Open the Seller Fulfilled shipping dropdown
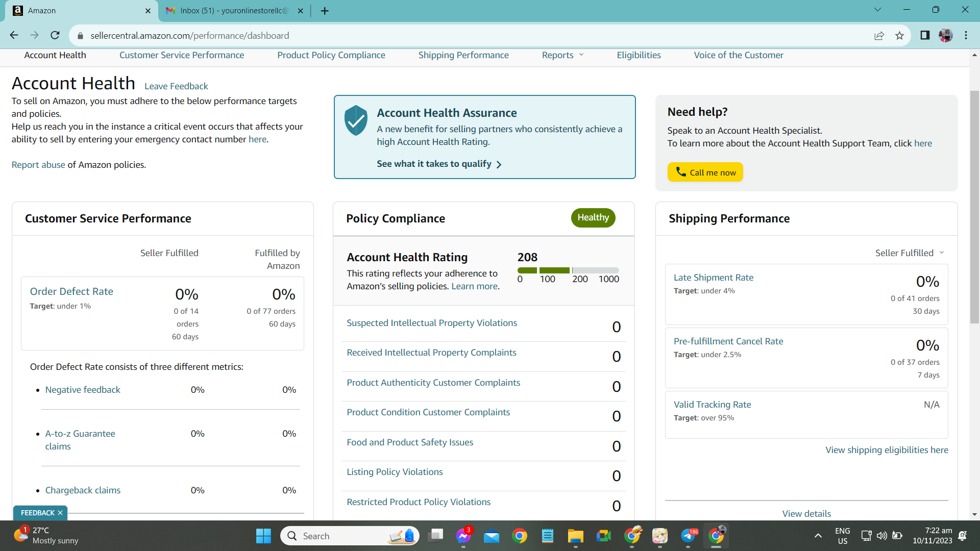980x551 pixels. point(910,253)
